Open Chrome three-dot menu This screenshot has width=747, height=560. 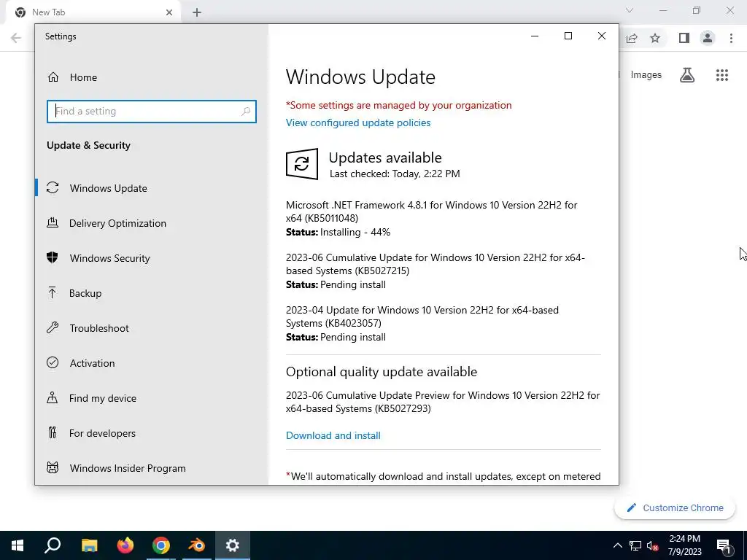click(731, 38)
